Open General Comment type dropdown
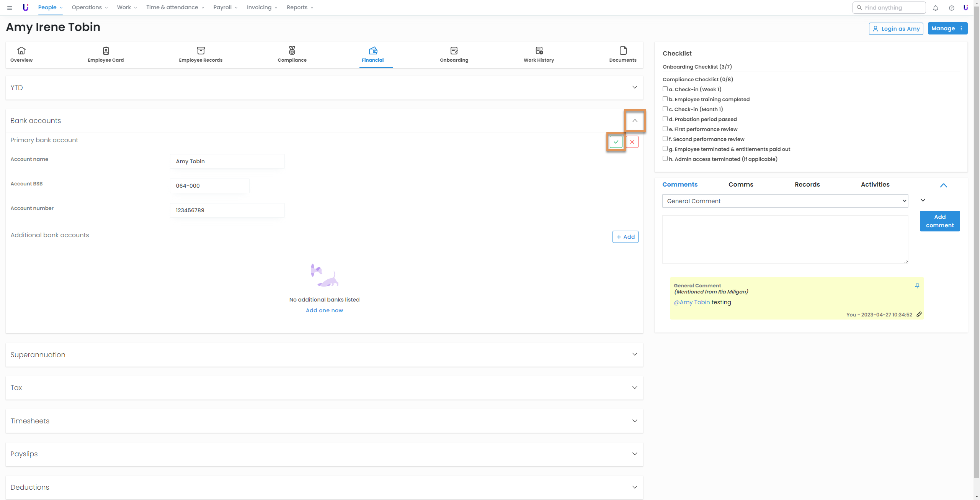Image resolution: width=980 pixels, height=500 pixels. pyautogui.click(x=785, y=201)
